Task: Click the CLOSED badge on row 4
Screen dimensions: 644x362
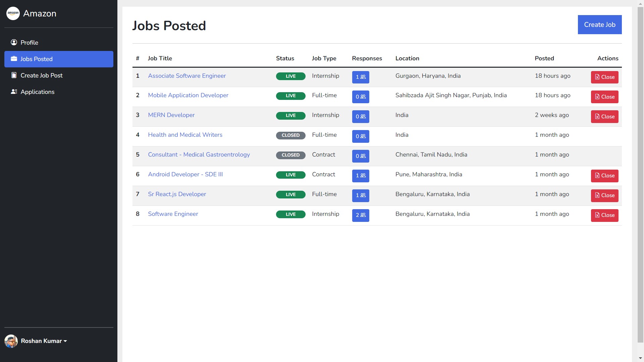Action: pyautogui.click(x=290, y=135)
